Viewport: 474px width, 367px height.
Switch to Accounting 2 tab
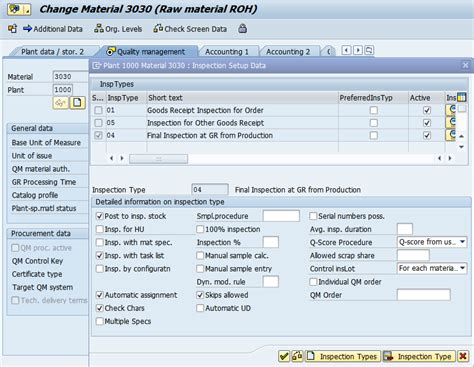click(x=288, y=52)
